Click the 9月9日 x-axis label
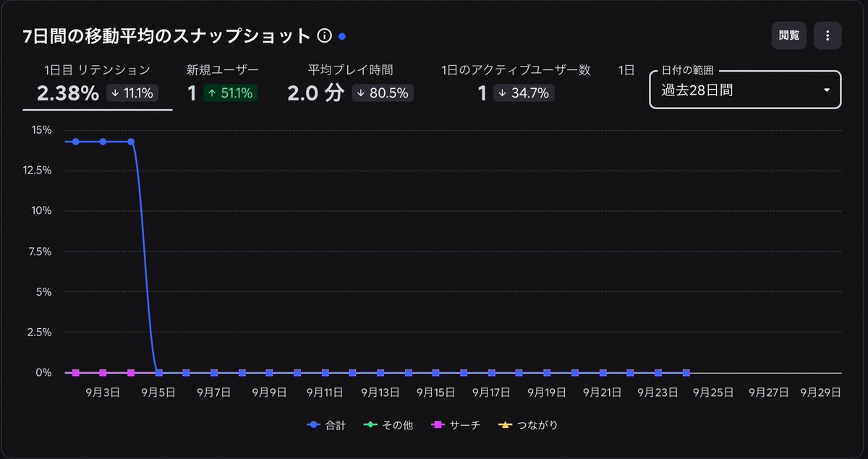The height and width of the screenshot is (459, 868). click(269, 392)
